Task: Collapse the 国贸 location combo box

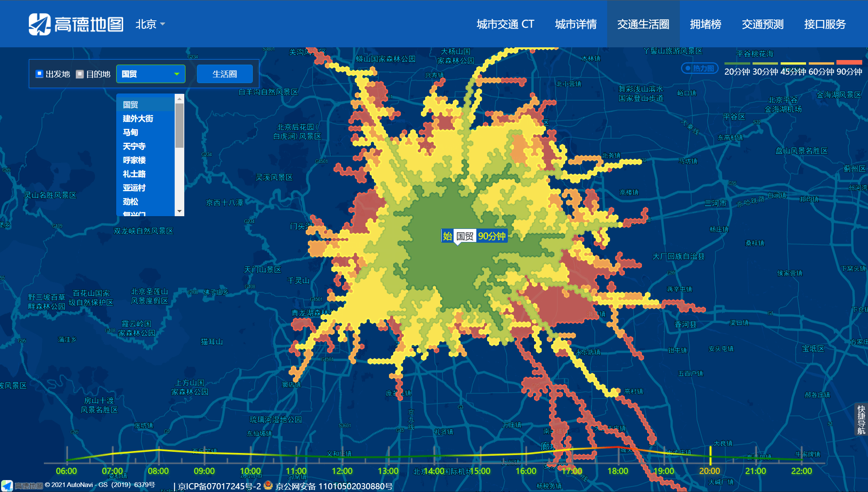Action: pos(151,74)
